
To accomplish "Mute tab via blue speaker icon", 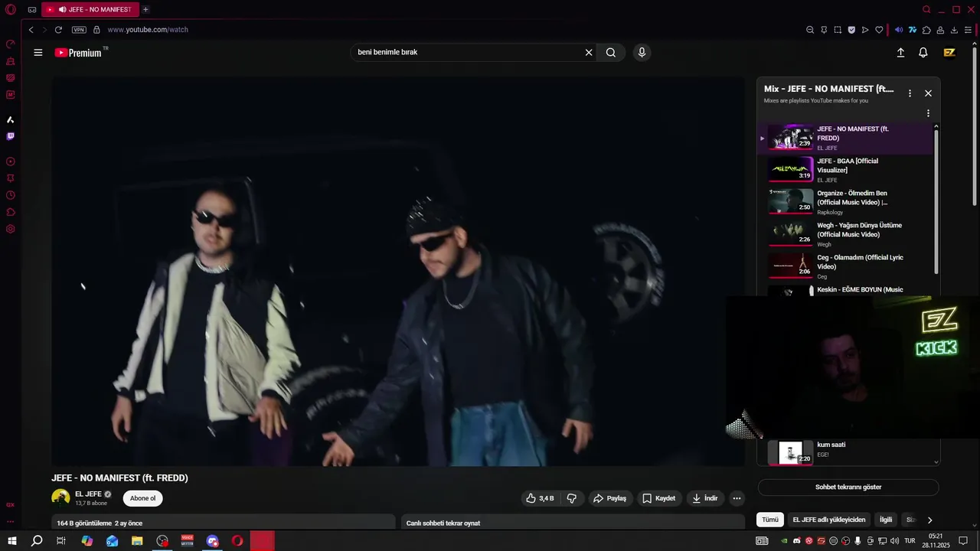I will tap(899, 30).
